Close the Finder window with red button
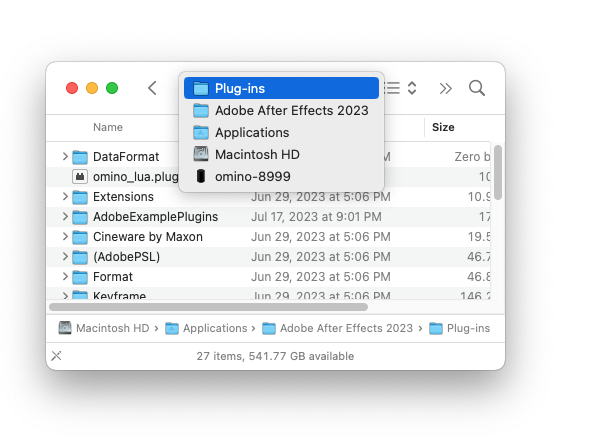 pyautogui.click(x=72, y=88)
